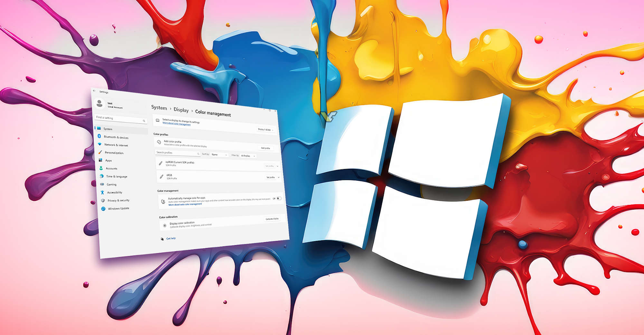
Task: Expand the Set profile chevron for sRGB
Action: coord(278,177)
